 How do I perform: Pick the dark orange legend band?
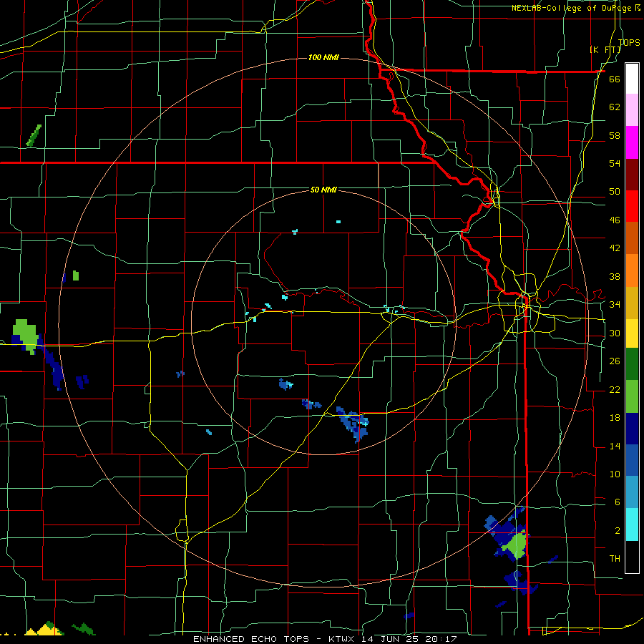(x=632, y=238)
